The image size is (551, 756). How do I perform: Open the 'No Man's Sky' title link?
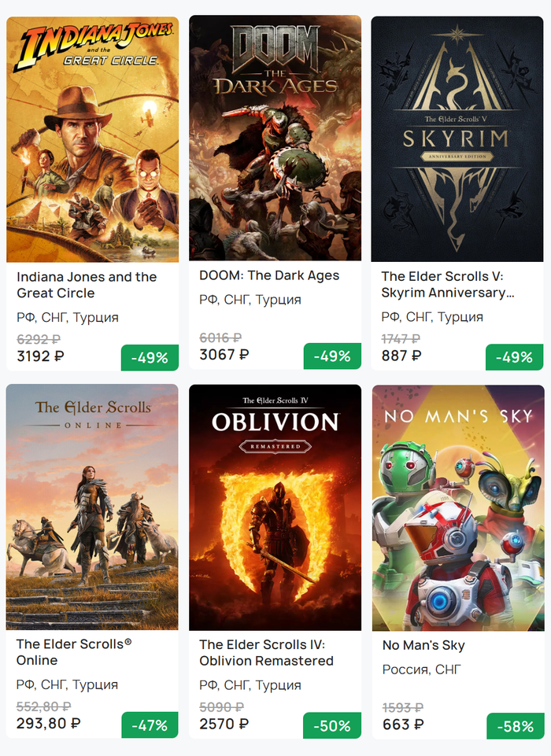(x=423, y=645)
